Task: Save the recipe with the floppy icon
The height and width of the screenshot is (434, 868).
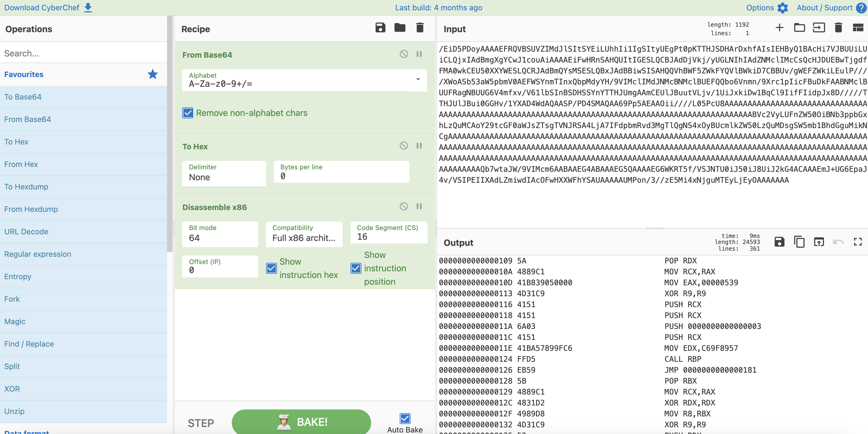Action: [380, 28]
